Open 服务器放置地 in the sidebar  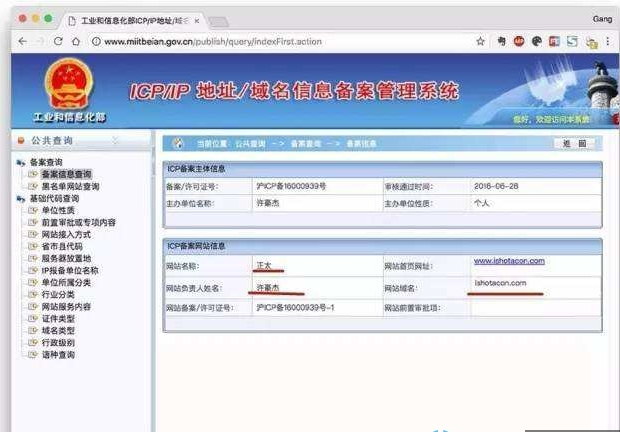66,258
